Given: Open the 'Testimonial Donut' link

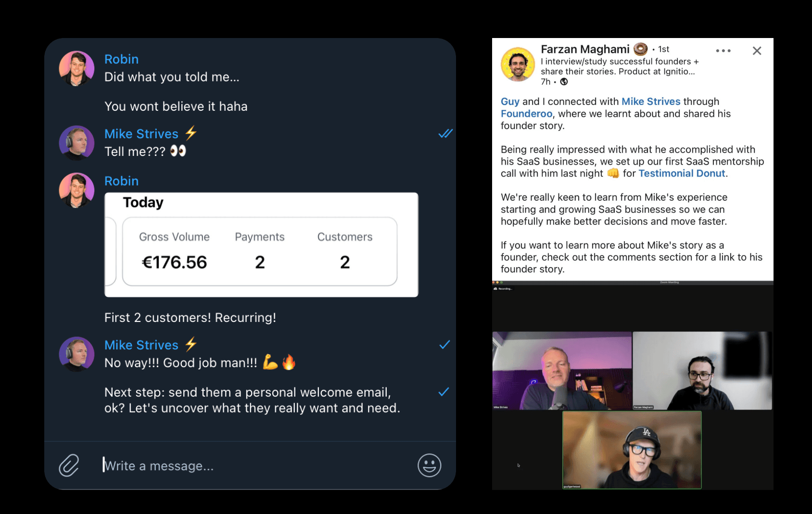Looking at the screenshot, I should tap(682, 173).
